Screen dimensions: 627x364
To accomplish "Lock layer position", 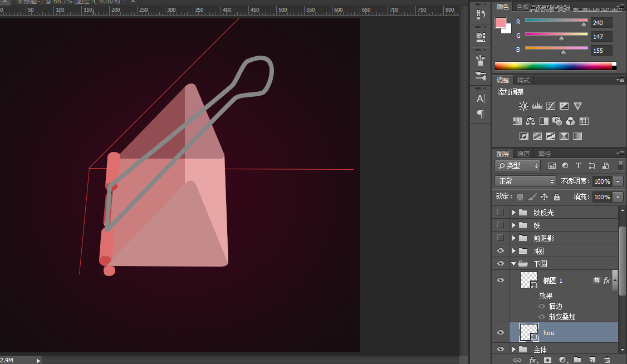I will click(544, 197).
